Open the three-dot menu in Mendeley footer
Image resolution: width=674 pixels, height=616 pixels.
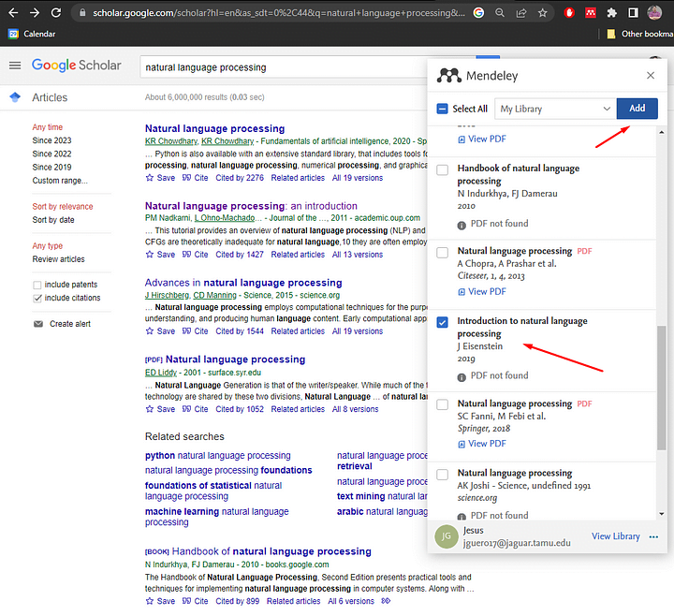click(653, 536)
